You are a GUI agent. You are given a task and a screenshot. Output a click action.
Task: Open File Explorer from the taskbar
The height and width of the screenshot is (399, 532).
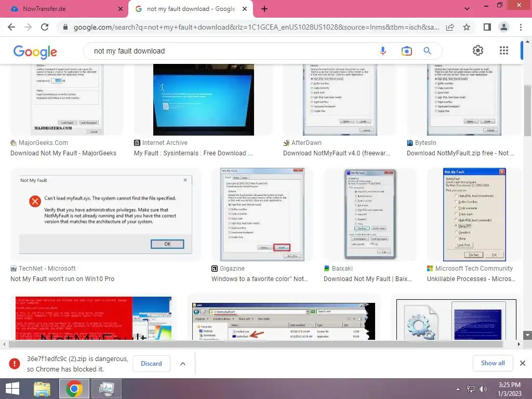click(42, 389)
